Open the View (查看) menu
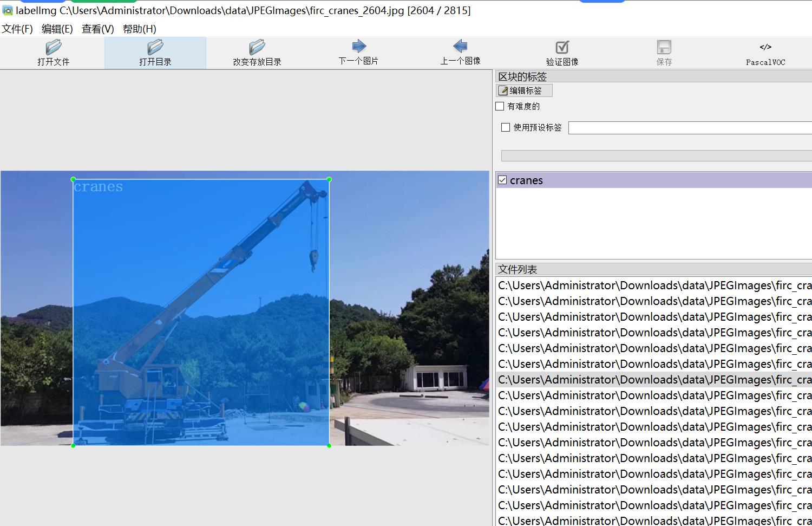 (98, 29)
